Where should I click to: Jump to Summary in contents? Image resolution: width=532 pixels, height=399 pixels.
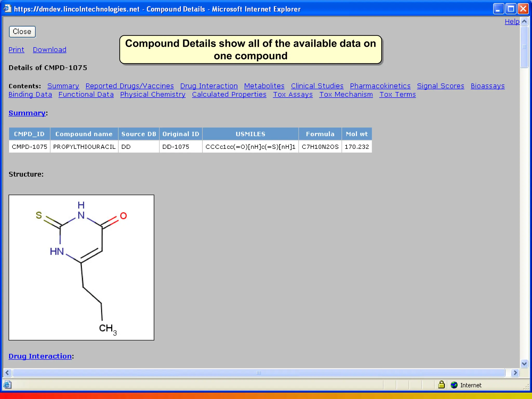click(63, 86)
